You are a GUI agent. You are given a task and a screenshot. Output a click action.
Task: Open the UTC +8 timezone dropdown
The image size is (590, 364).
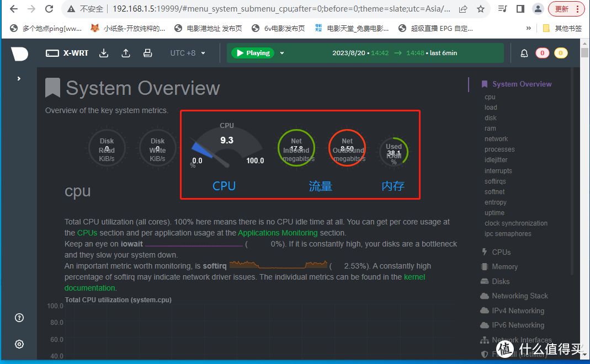pos(188,53)
